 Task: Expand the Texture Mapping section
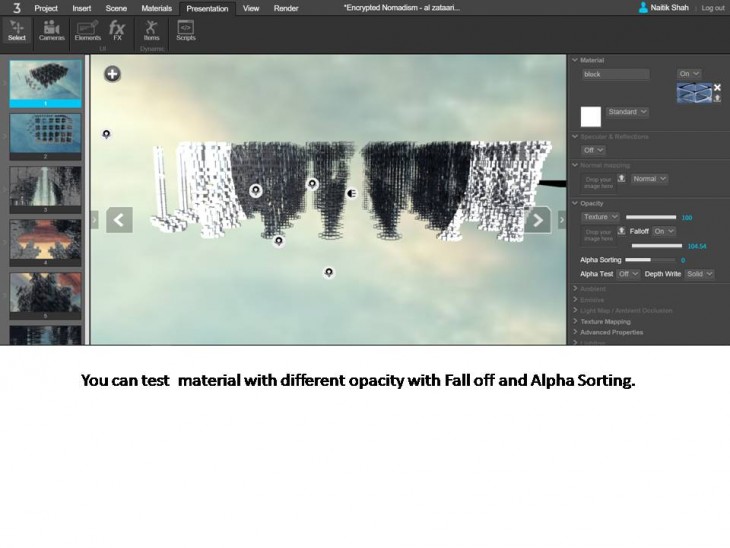pyautogui.click(x=605, y=321)
